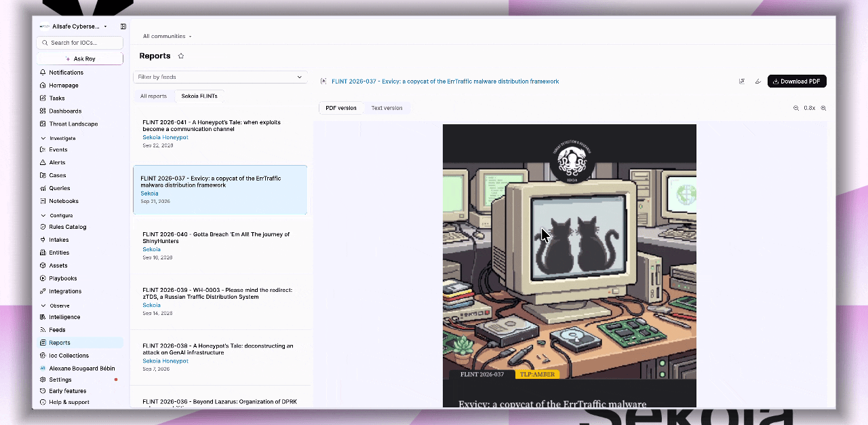Open report FLINT 2026-039 zTDS redirect
This screenshot has width=868, height=425.
click(220, 301)
